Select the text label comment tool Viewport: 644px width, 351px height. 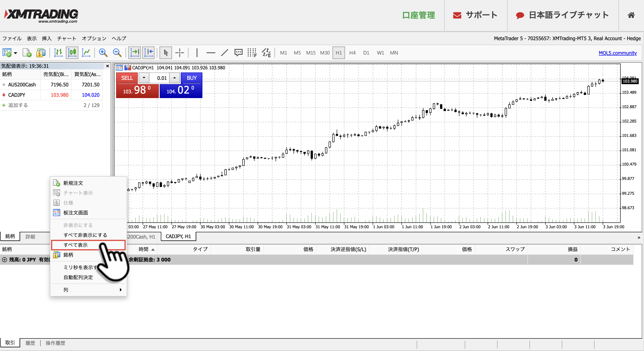(238, 53)
